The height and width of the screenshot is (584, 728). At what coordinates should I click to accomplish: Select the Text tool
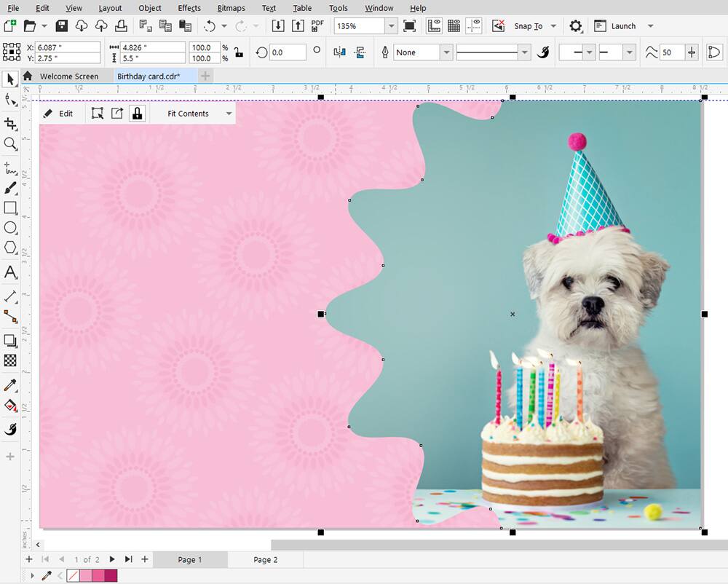[11, 272]
